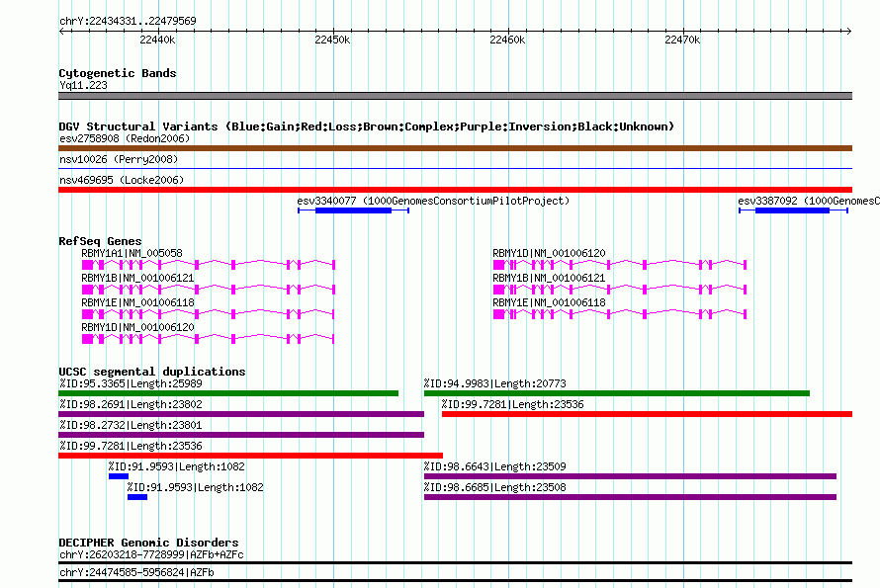Select black bar under AZFb+AZFc label
The image size is (880, 588).
tap(455, 562)
